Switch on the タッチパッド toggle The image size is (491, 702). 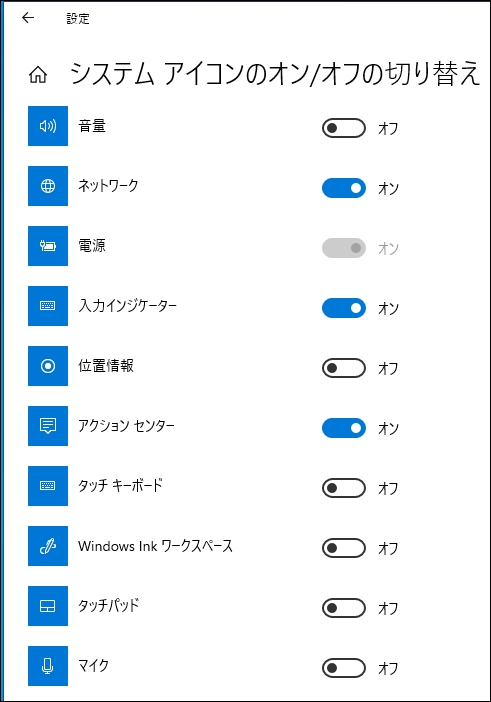(x=344, y=608)
